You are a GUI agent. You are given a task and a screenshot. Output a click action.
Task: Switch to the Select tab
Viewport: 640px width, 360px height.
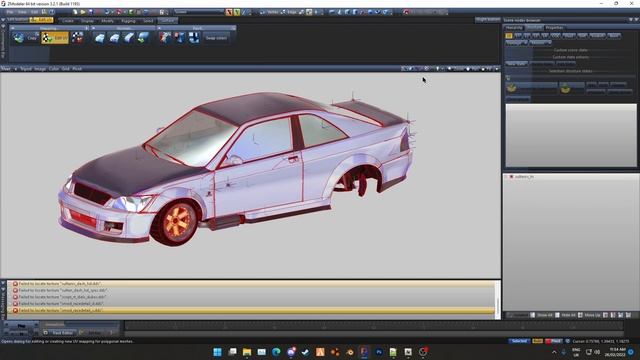coord(148,20)
